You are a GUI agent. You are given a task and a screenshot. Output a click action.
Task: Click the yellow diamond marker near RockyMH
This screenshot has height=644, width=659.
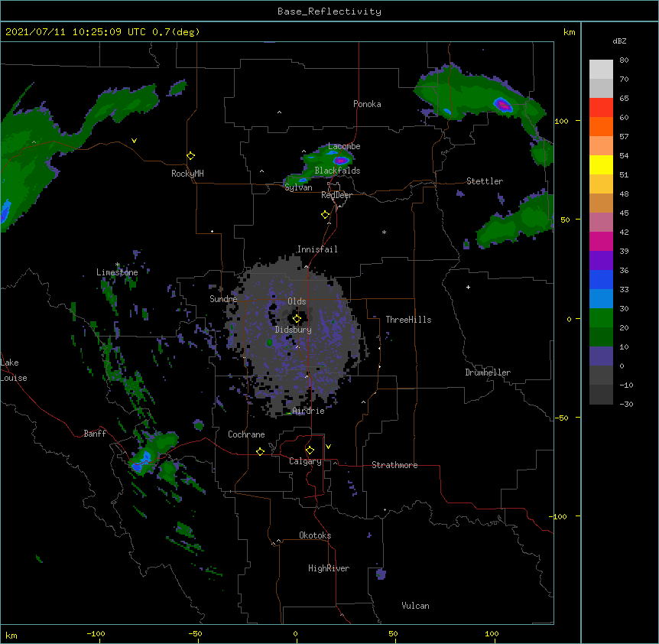tap(190, 156)
